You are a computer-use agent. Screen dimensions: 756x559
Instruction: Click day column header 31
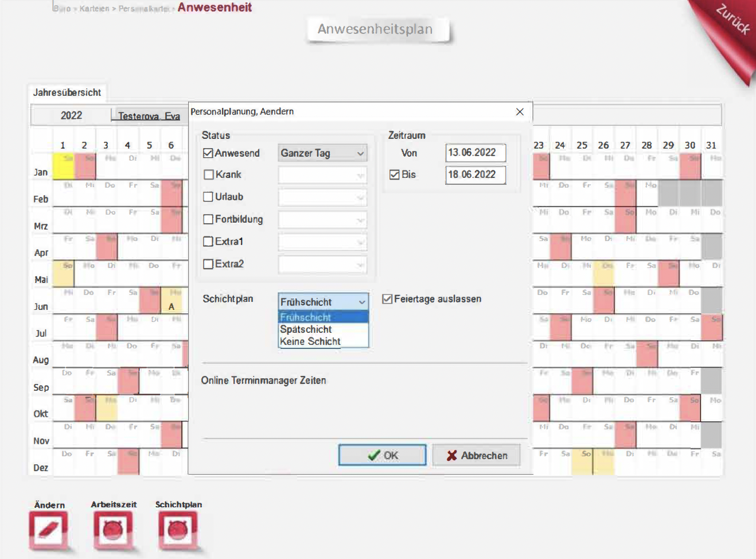click(x=711, y=145)
